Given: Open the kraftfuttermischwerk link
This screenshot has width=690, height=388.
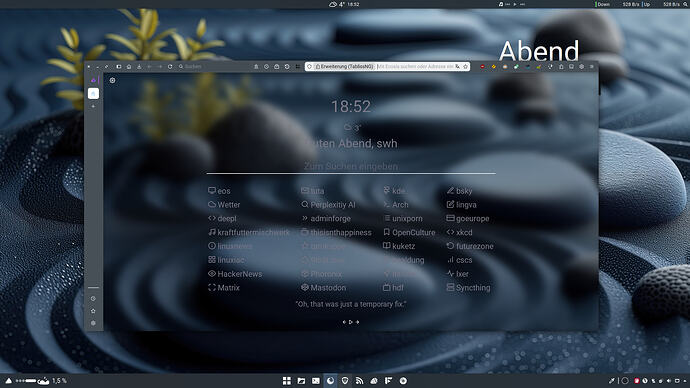Looking at the screenshot, I should (x=249, y=232).
